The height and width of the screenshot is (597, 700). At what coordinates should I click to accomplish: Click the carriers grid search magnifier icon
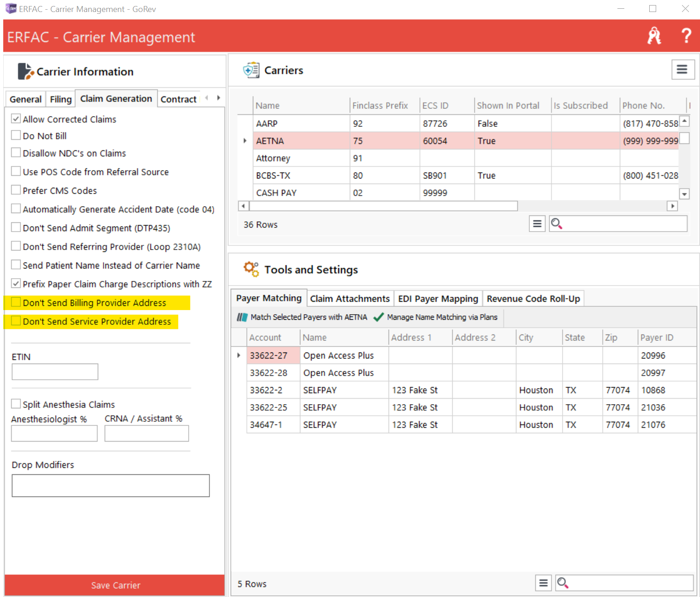pyautogui.click(x=556, y=224)
